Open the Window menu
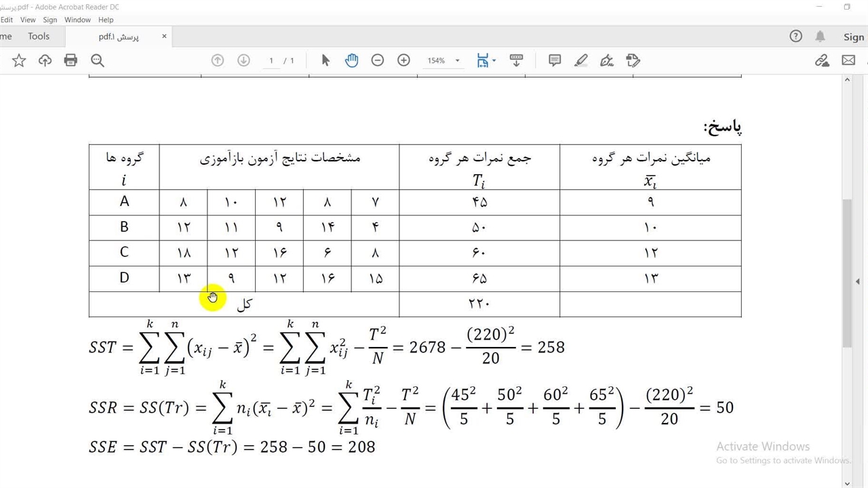868x488 pixels. point(77,20)
